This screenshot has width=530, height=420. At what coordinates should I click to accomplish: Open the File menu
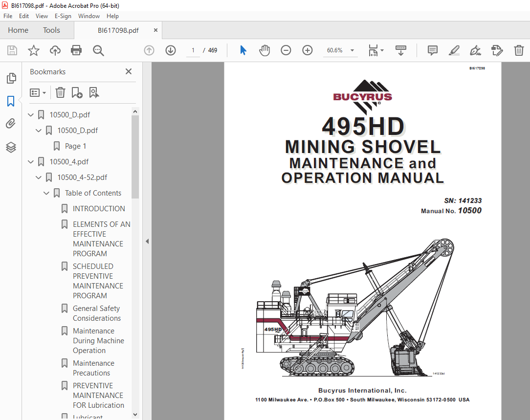coord(8,16)
